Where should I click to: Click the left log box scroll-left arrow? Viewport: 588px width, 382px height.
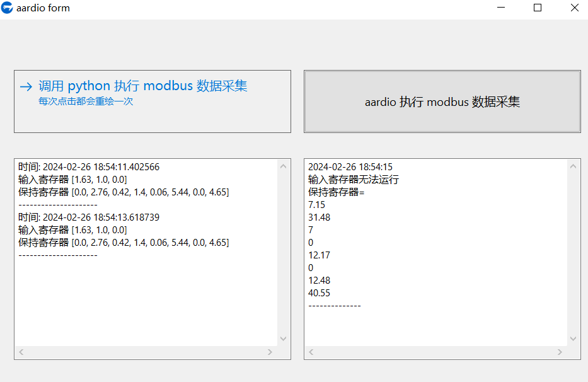pos(21,352)
